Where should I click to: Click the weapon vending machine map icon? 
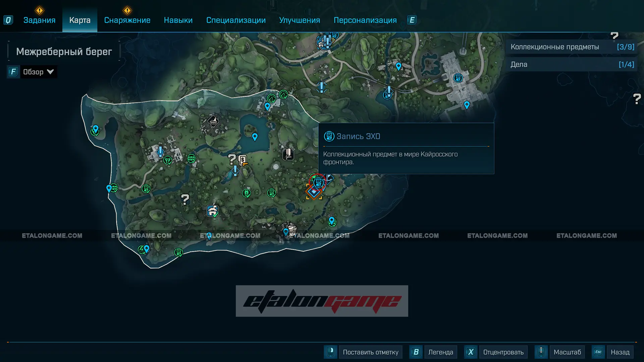point(243,160)
